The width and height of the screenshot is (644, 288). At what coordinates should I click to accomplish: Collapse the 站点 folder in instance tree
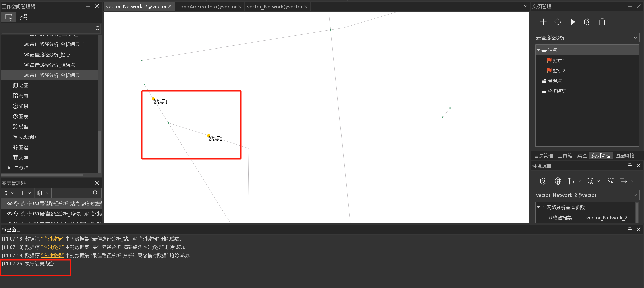click(538, 50)
